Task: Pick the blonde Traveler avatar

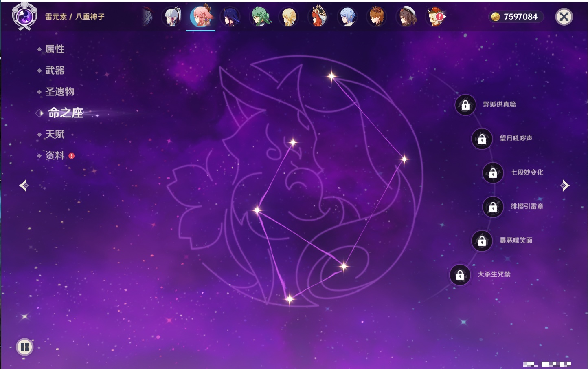Action: [289, 17]
